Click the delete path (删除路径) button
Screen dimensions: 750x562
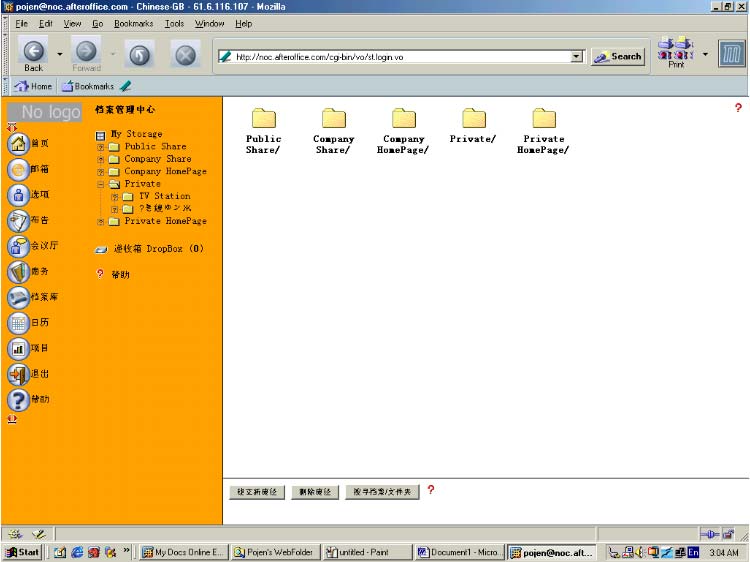[315, 492]
